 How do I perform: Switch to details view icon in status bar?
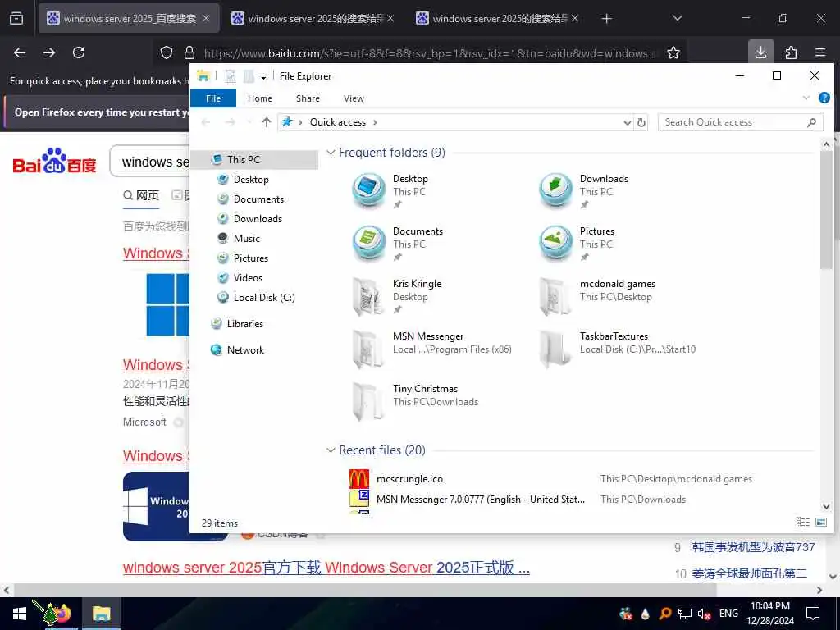802,522
